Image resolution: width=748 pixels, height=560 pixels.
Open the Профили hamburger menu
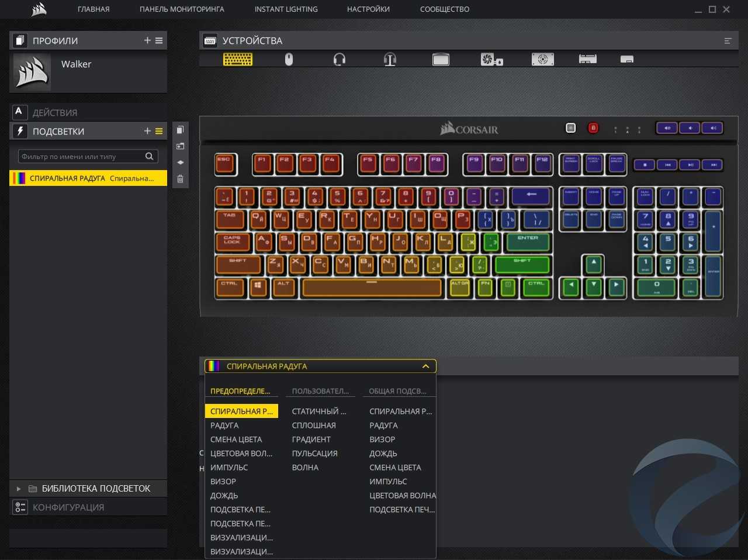pos(159,40)
